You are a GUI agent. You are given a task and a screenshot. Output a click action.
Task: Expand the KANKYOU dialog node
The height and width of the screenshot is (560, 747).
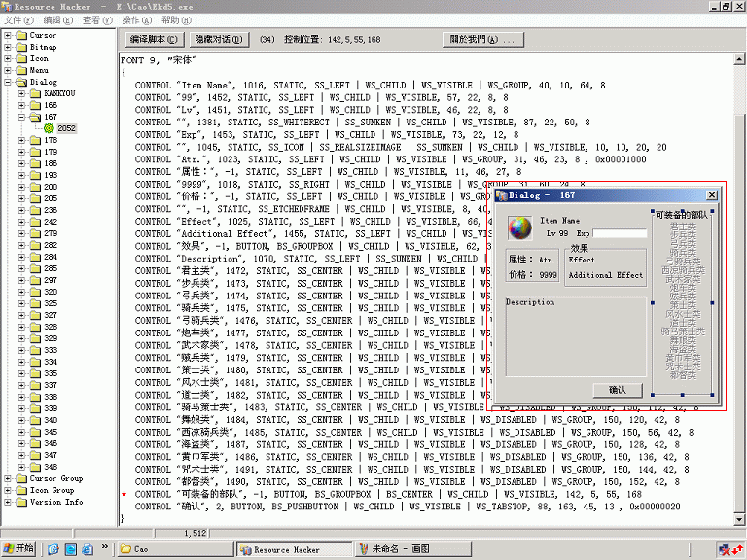coord(21,93)
